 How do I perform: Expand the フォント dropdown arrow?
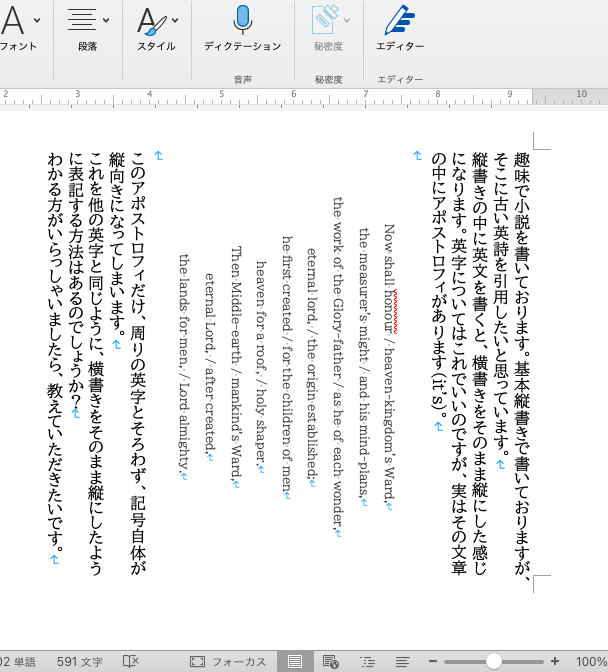(37, 20)
